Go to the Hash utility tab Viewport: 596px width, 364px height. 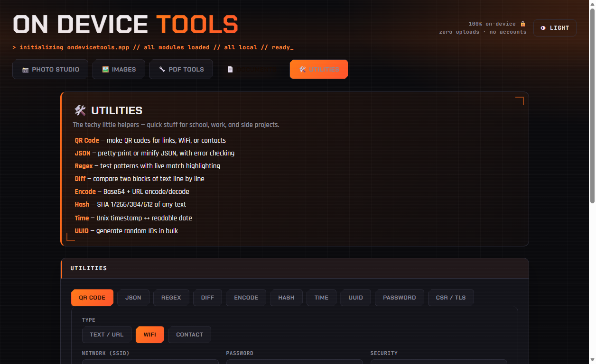pyautogui.click(x=287, y=298)
